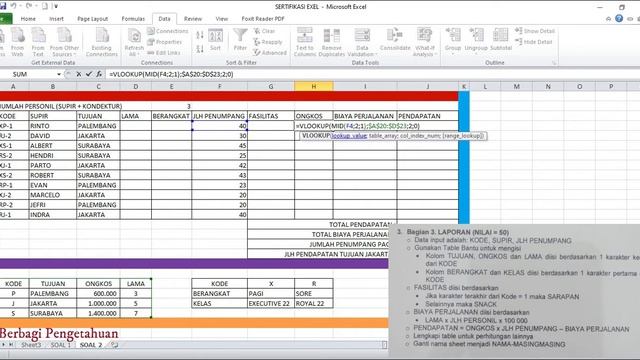Sort A to Z ascending icon
This screenshot has width=640, height=360.
tap(200, 35)
